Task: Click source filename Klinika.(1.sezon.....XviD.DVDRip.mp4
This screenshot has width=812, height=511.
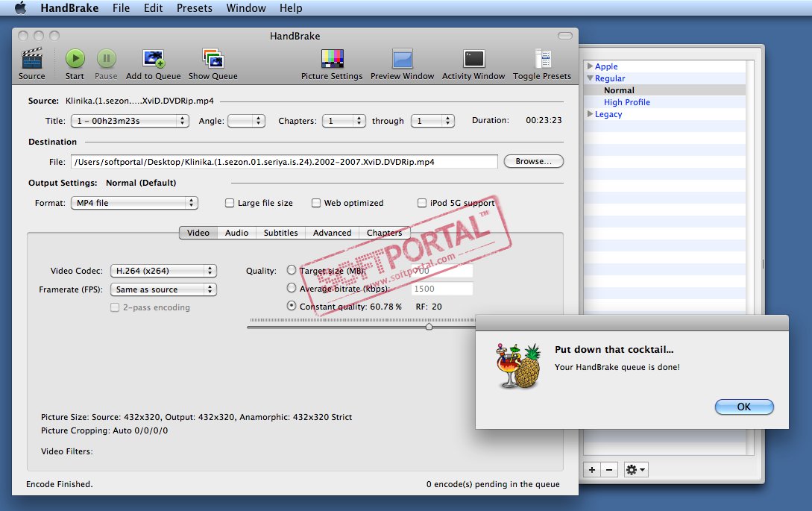Action: point(140,101)
